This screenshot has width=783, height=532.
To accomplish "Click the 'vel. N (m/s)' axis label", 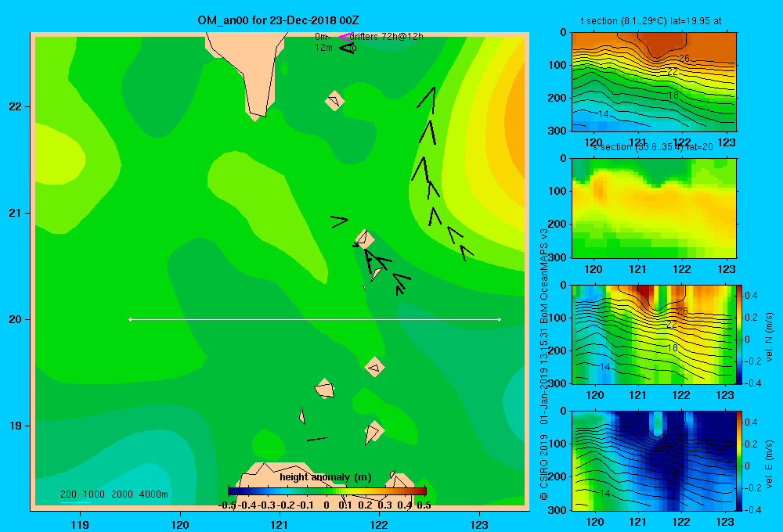I will point(770,337).
